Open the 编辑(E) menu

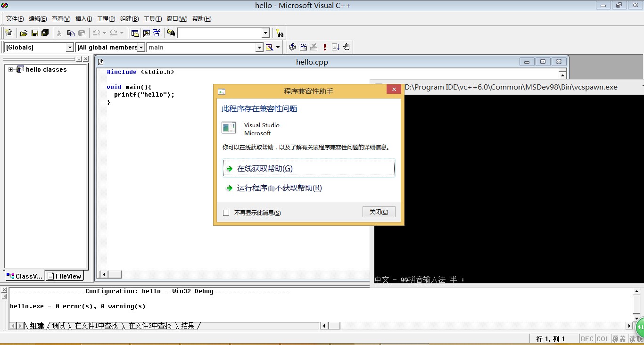tap(38, 19)
